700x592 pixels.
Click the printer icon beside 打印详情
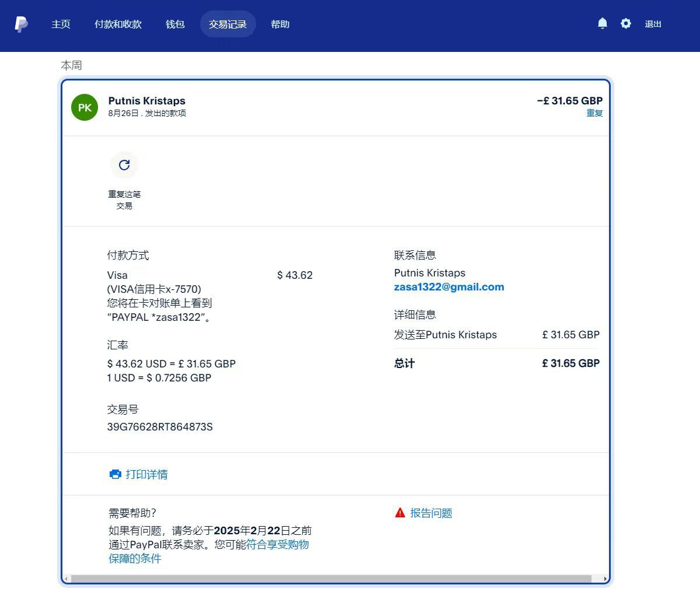pyautogui.click(x=115, y=474)
